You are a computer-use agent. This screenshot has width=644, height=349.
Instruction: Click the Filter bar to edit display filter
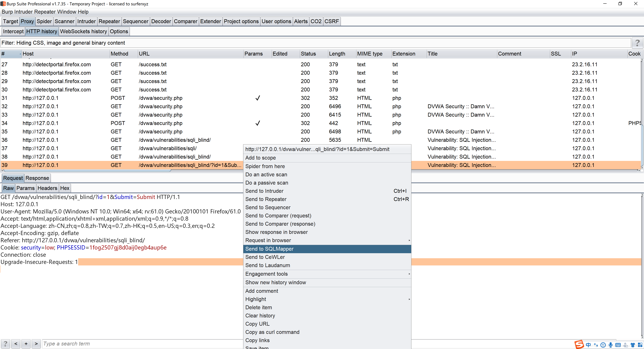coord(315,43)
